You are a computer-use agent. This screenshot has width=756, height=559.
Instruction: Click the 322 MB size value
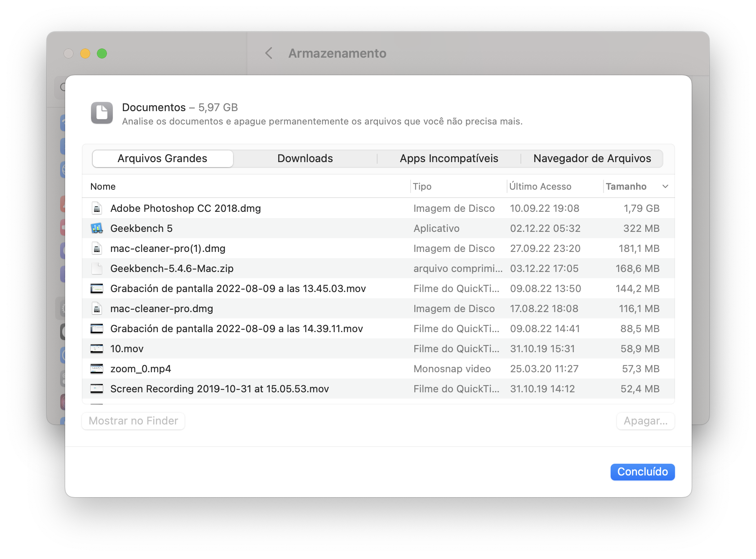[642, 228]
